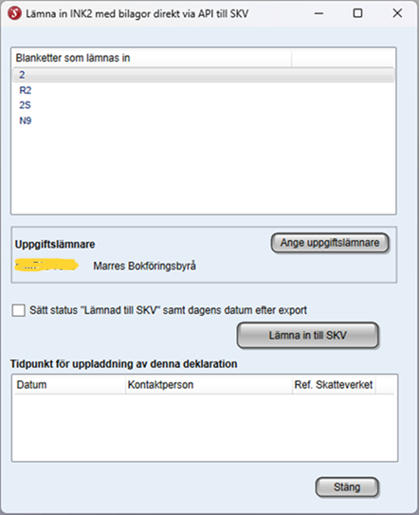The image size is (420, 515).
Task: Click the red S application icon in title bar
Action: tap(14, 13)
